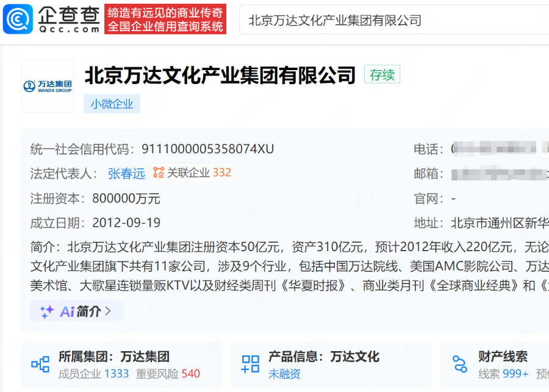Image resolution: width=549 pixels, height=392 pixels.
Task: Click the 未融资 financing status link
Action: [284, 374]
